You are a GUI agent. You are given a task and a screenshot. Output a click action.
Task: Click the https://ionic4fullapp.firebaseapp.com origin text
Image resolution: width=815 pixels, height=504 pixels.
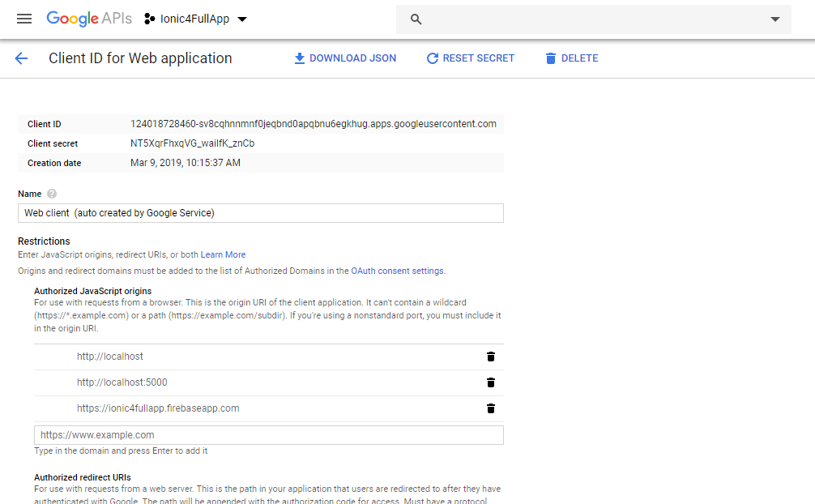158,409
